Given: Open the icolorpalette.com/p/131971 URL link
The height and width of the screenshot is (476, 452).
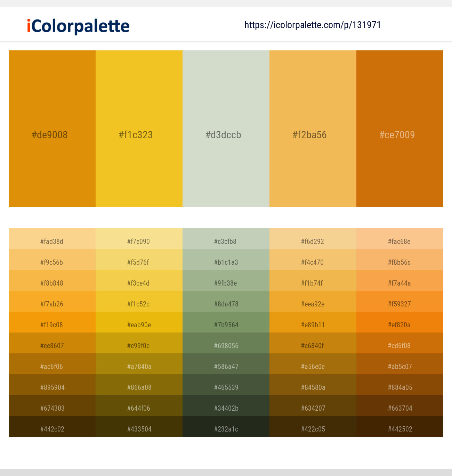Looking at the screenshot, I should pos(313,25).
